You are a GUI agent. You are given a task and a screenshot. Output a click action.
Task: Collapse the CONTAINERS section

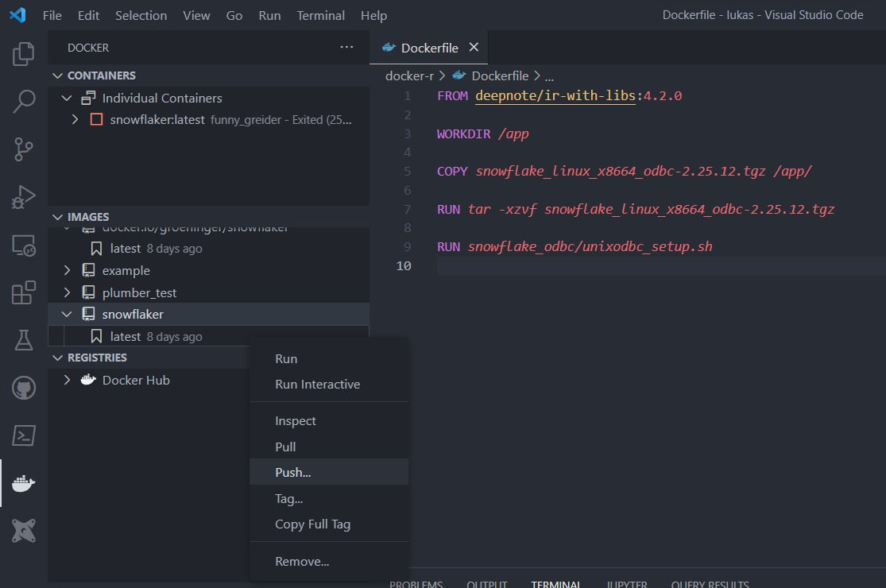point(57,75)
